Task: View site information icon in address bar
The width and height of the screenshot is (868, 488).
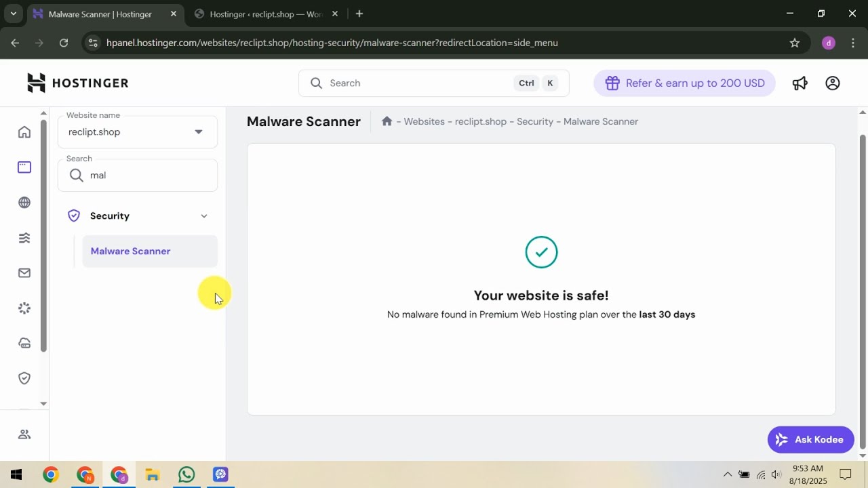Action: (94, 43)
